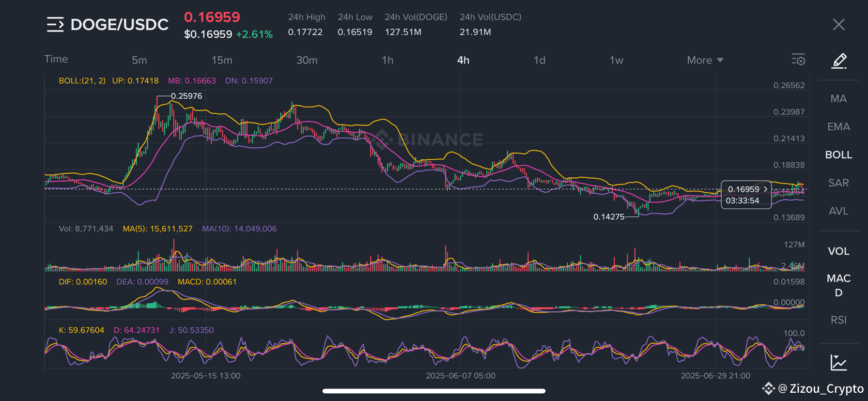
Task: Click the 24h Low value 0.16519
Action: click(355, 32)
